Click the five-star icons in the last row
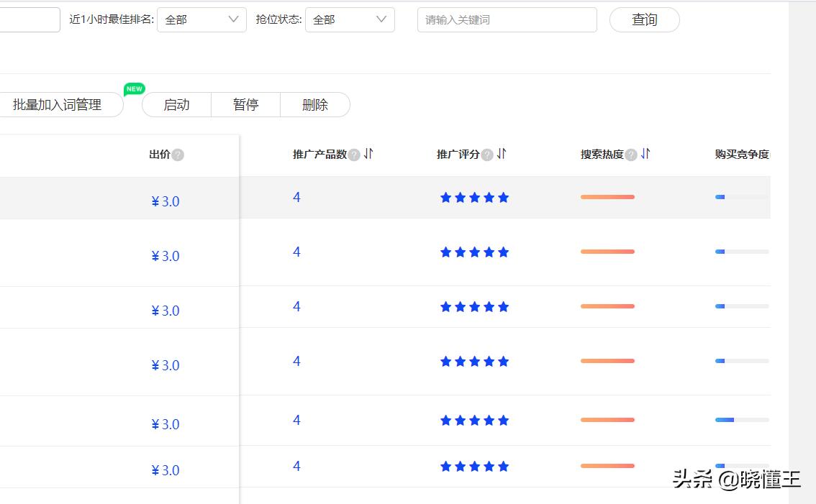 pyautogui.click(x=474, y=466)
